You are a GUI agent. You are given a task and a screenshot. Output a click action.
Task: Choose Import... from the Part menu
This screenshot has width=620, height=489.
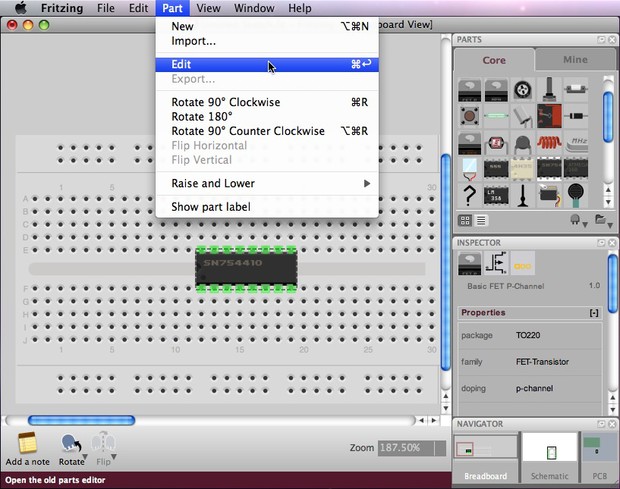[267, 41]
